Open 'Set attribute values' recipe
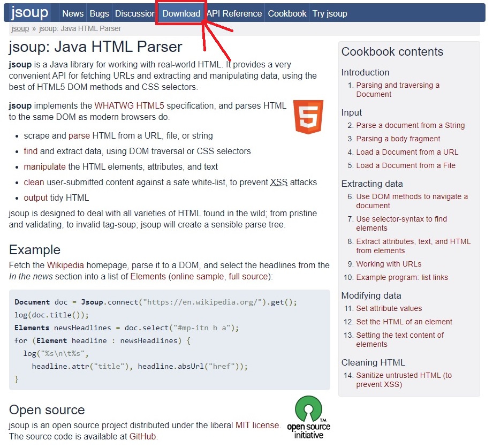This screenshot has width=493, height=448. (389, 308)
